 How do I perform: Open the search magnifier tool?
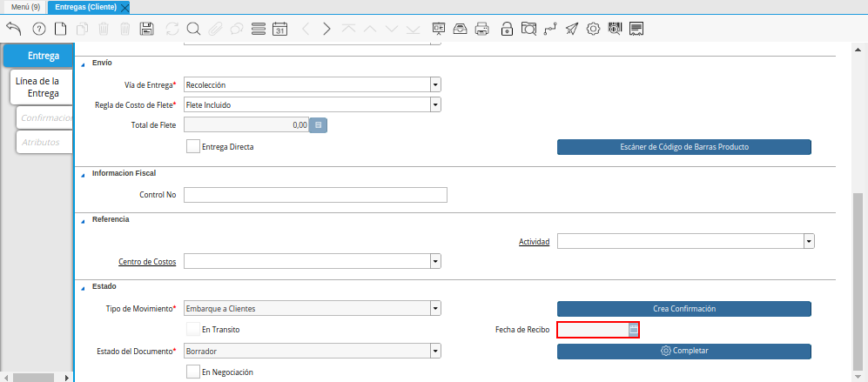click(193, 29)
